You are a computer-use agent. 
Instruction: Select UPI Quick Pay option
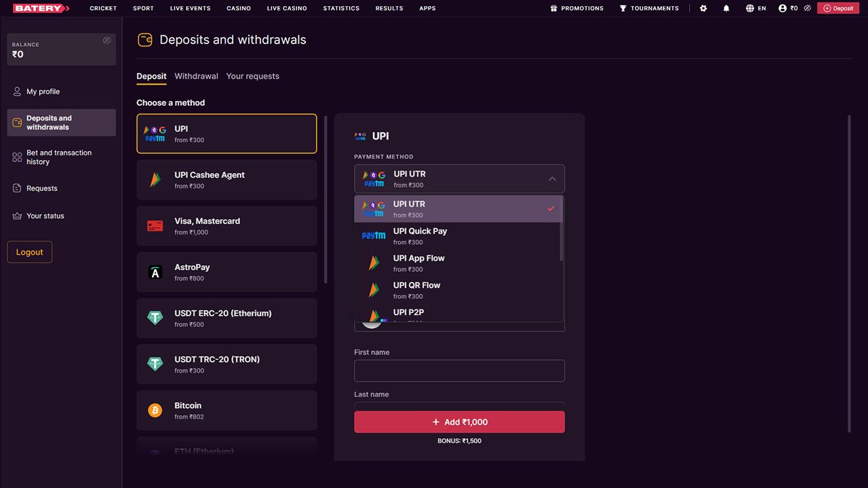coord(458,236)
